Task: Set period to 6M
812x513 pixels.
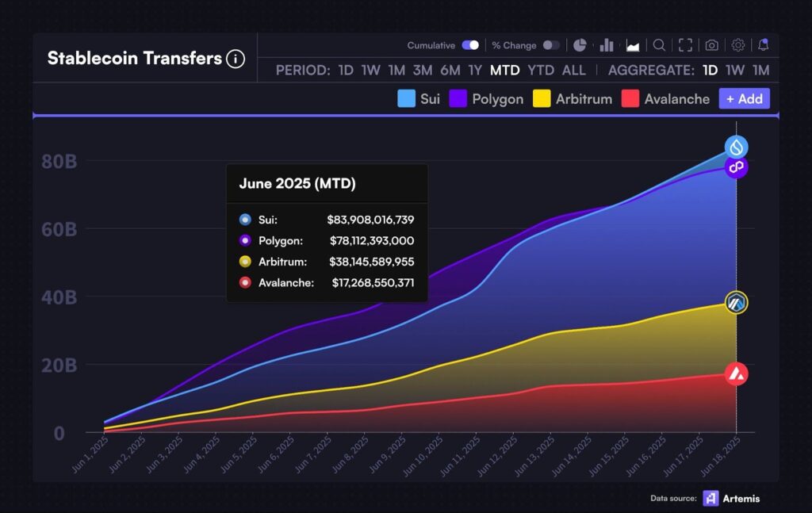Action: coord(450,70)
